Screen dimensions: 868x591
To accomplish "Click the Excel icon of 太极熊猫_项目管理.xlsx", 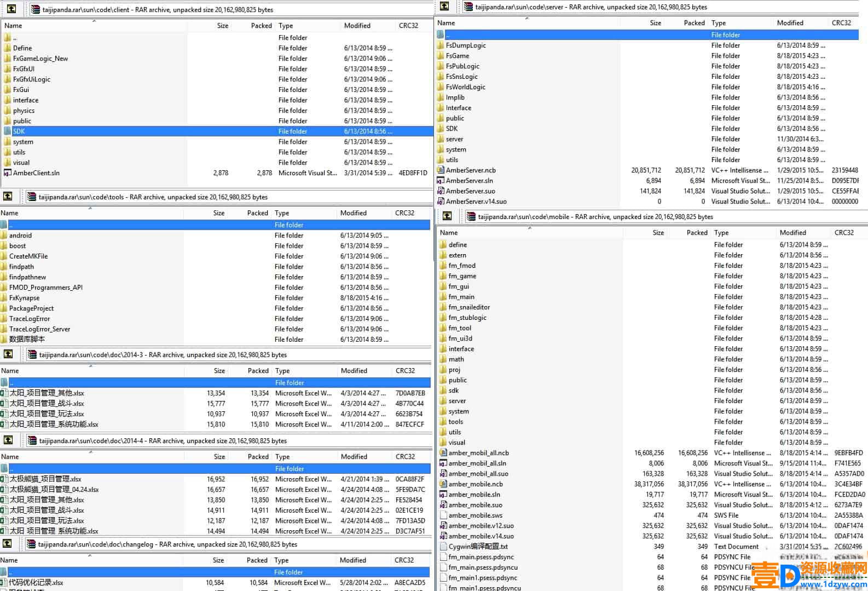I will tap(4, 479).
